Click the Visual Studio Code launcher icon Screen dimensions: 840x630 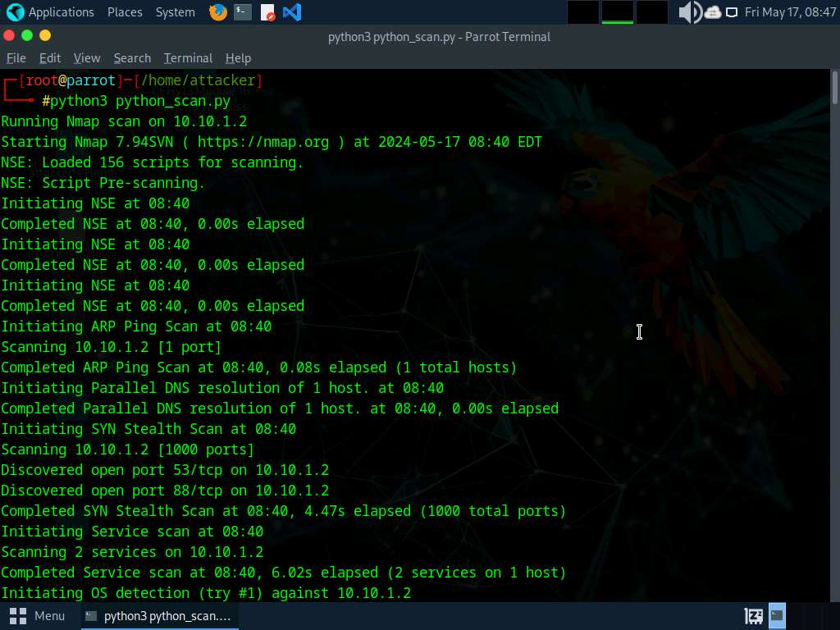point(291,12)
